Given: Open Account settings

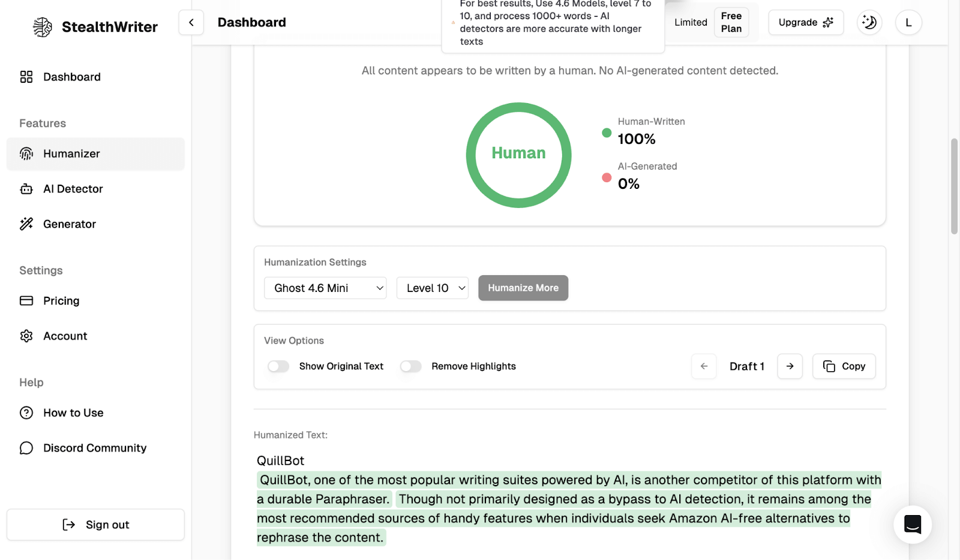Looking at the screenshot, I should [95, 336].
